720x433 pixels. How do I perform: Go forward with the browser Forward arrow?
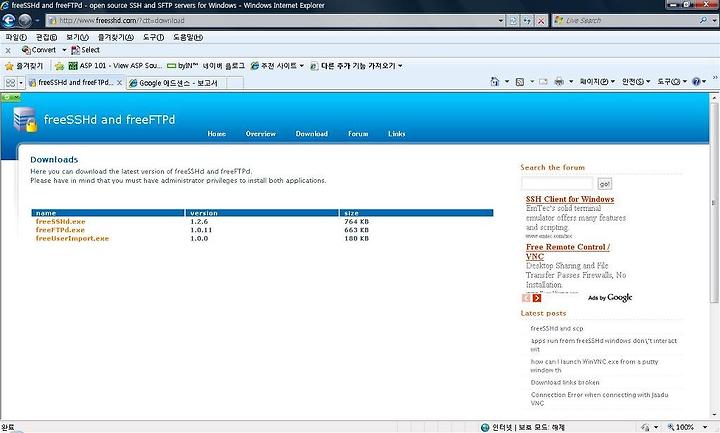(x=25, y=21)
